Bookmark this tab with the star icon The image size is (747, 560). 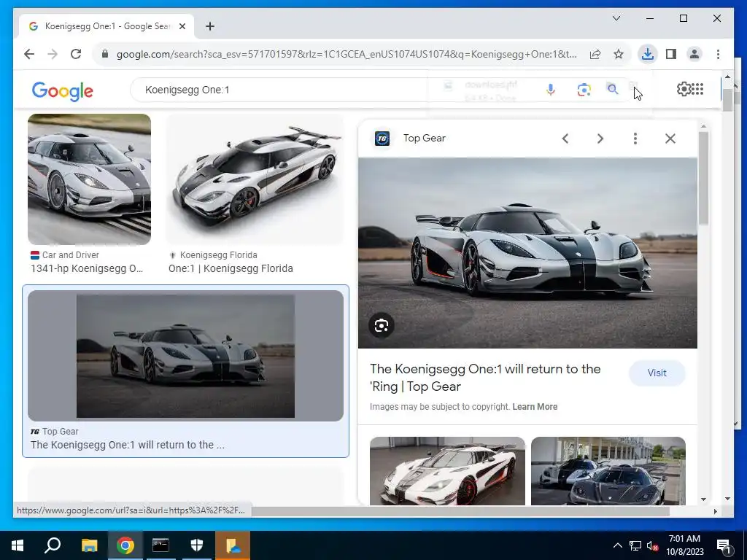(x=619, y=54)
